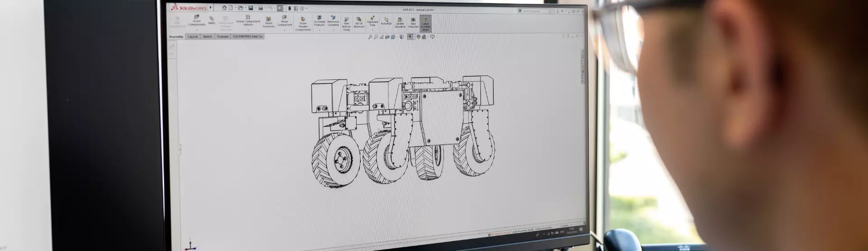Screen dimensions: 868x251
Task: Open dropdown under Move Component
Action: click(285, 30)
